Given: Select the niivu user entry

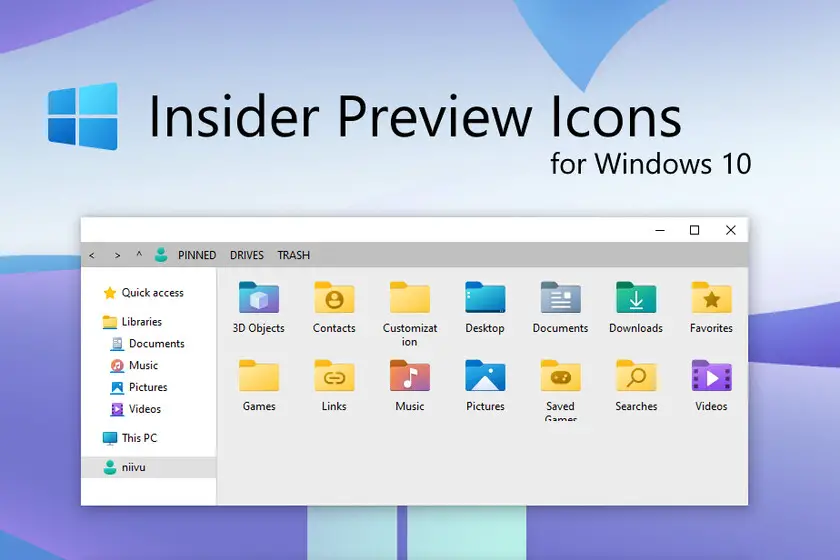Looking at the screenshot, I should [x=149, y=467].
